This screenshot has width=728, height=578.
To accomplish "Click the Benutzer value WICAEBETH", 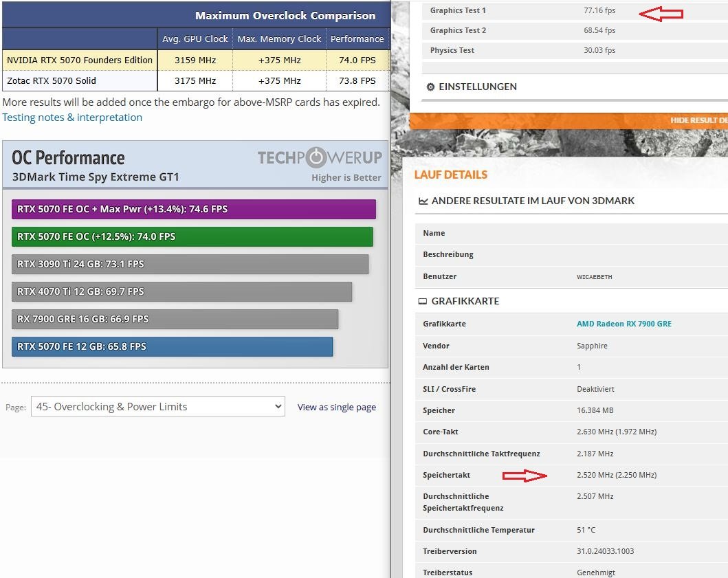I will point(594,277).
